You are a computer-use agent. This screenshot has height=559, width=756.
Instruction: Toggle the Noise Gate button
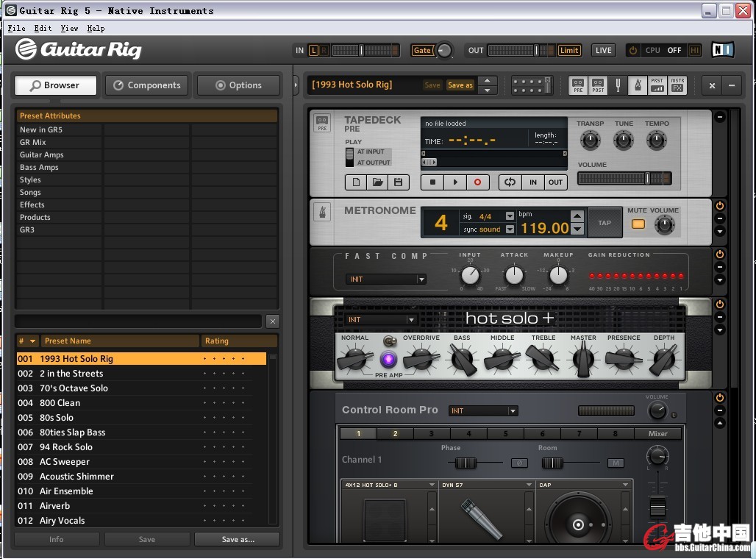(x=422, y=50)
